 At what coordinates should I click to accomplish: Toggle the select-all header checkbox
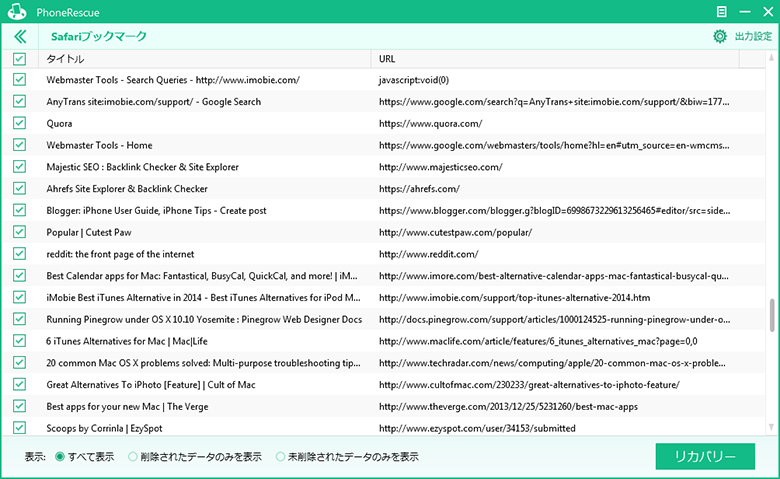tap(19, 59)
